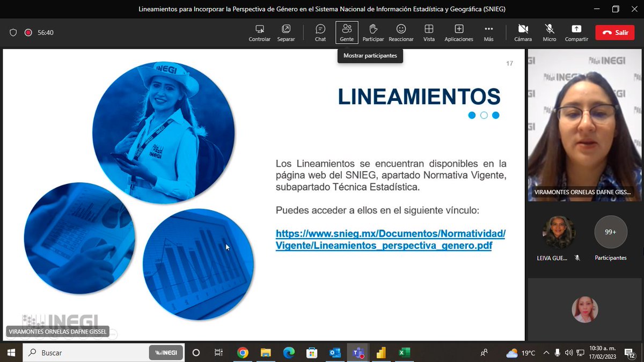Select the LEIVA GUE... participant avatar
The height and width of the screenshot is (362, 644).
point(559,232)
